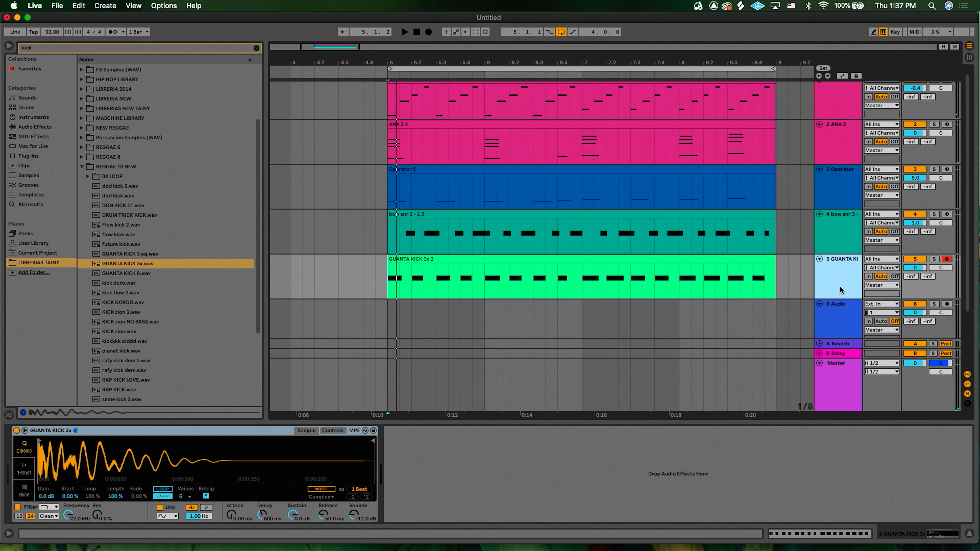Toggle the Simpler Filter on/off
The width and height of the screenshot is (980, 551).
18,507
